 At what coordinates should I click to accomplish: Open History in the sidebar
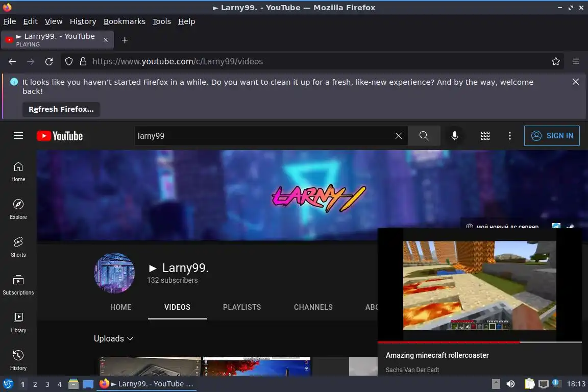pos(18,361)
